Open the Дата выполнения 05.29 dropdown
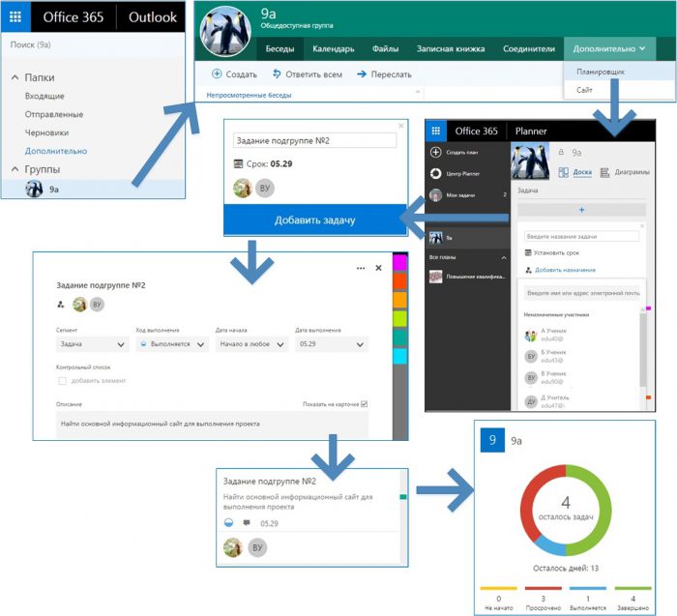Image resolution: width=677 pixels, height=616 pixels. (x=332, y=344)
